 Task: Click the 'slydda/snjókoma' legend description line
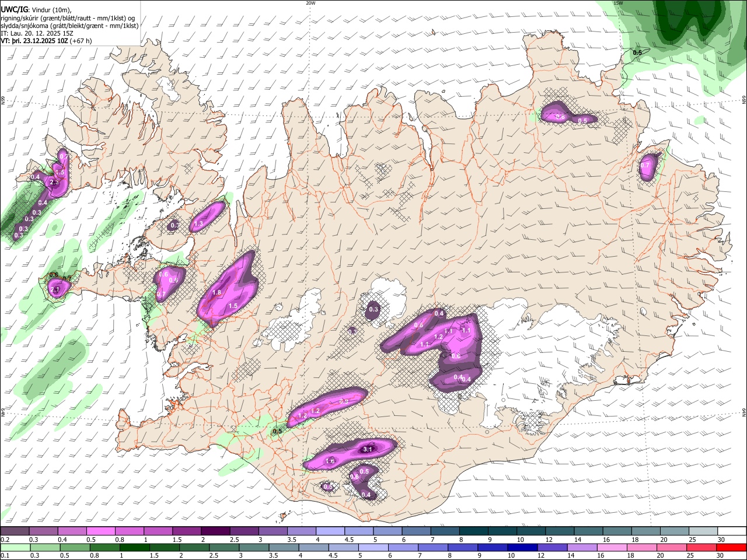70,26
